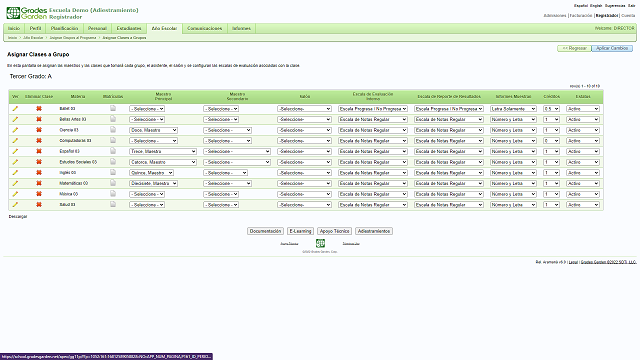Click the pencil icon for Inglés 03
640x360 pixels.
point(15,173)
